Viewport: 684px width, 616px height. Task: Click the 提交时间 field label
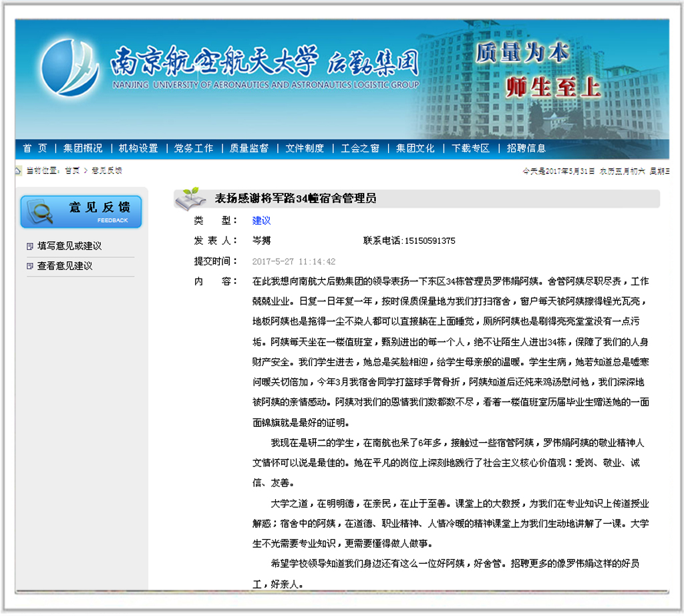coord(216,261)
